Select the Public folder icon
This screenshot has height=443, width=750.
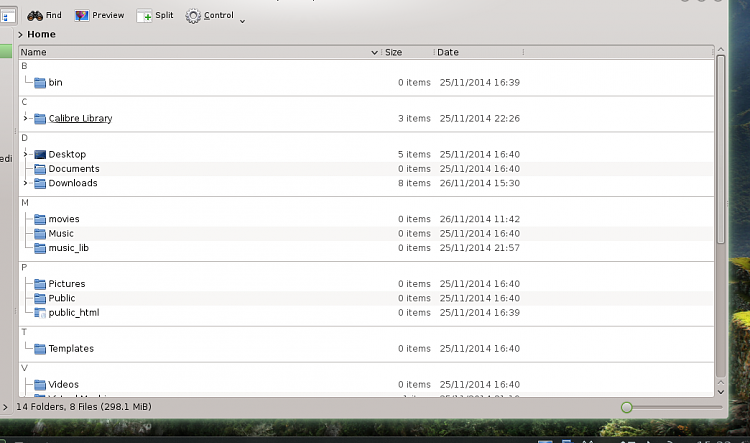(x=40, y=298)
